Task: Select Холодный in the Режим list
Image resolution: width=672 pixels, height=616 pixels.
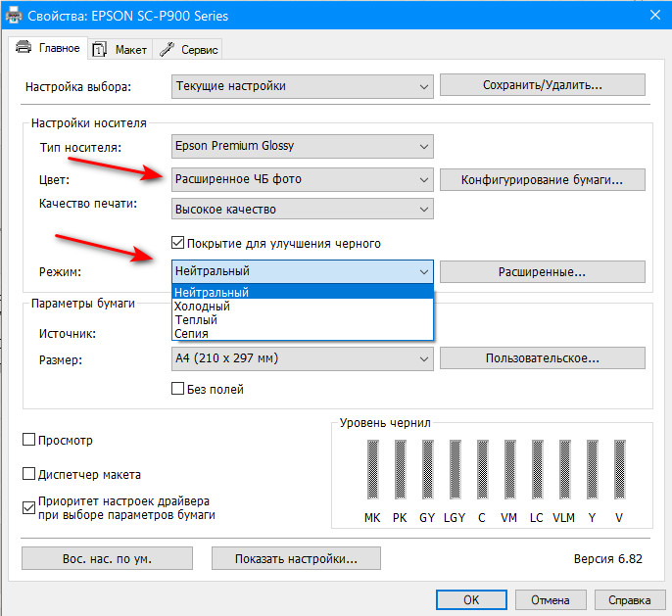Action: coord(303,307)
